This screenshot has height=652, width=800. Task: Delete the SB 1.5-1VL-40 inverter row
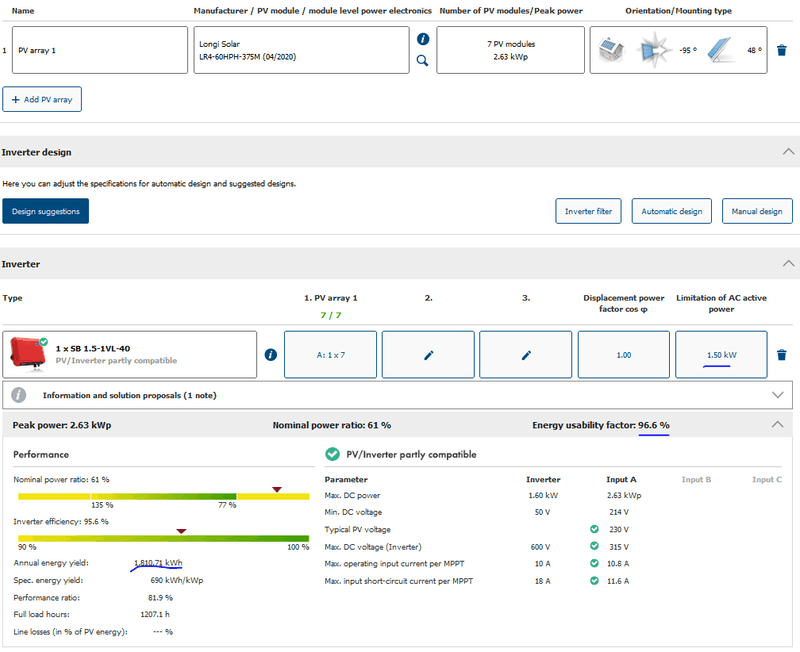(x=782, y=355)
